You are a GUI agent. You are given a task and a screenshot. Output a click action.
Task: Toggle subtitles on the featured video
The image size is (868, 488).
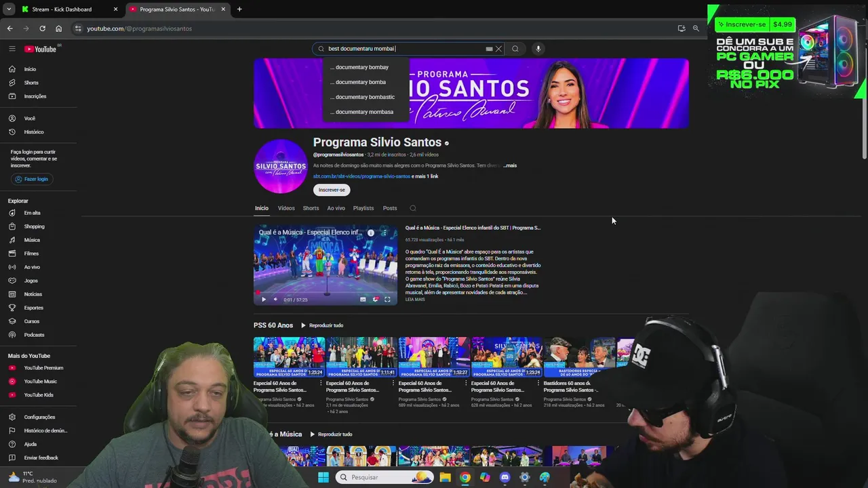(363, 299)
